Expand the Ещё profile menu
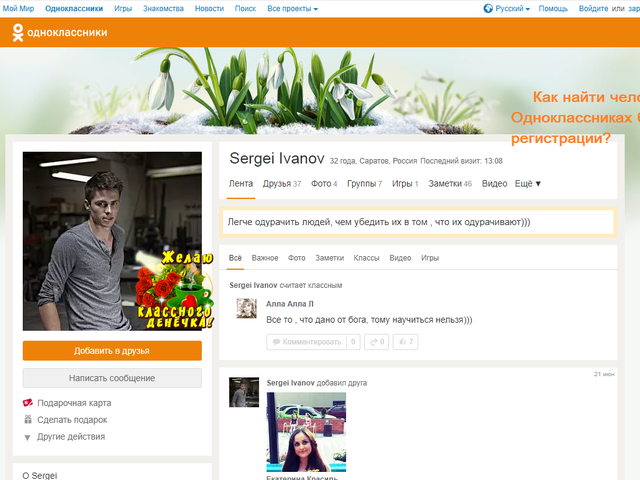 (527, 184)
